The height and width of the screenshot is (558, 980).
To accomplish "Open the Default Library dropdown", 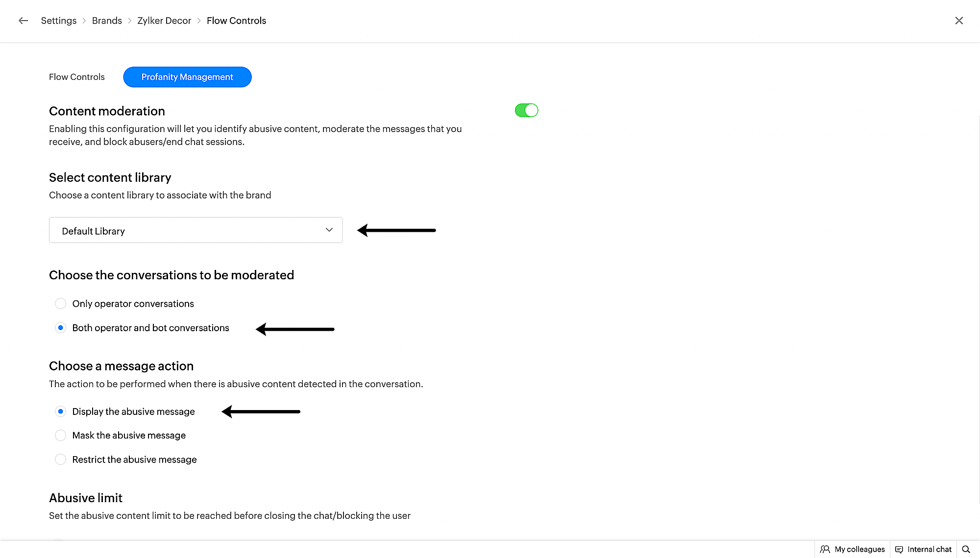I will (x=196, y=230).
